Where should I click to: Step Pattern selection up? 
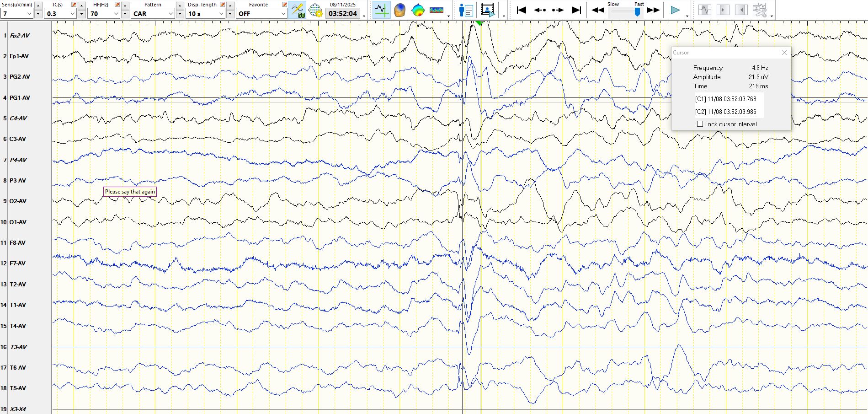180,5
